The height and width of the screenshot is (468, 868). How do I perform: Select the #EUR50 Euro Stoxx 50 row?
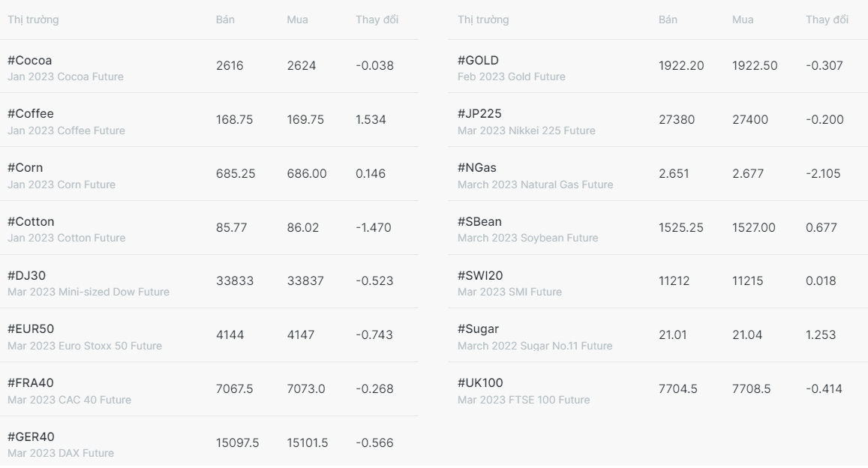209,335
